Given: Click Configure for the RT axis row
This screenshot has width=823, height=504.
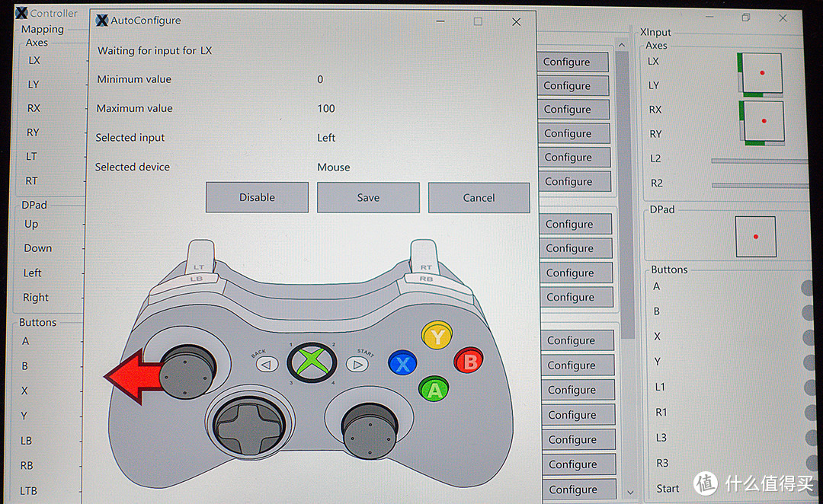Looking at the screenshot, I should point(575,181).
